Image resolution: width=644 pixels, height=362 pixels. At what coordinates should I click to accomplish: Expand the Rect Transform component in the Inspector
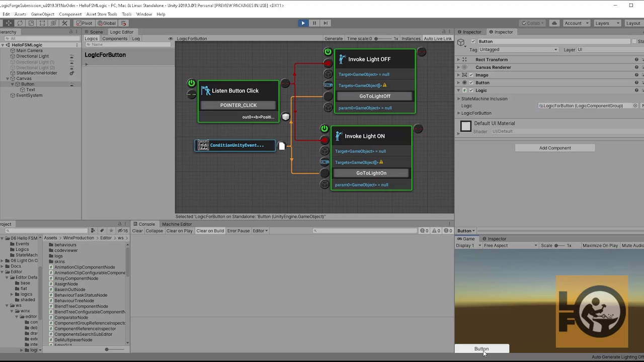click(x=458, y=59)
